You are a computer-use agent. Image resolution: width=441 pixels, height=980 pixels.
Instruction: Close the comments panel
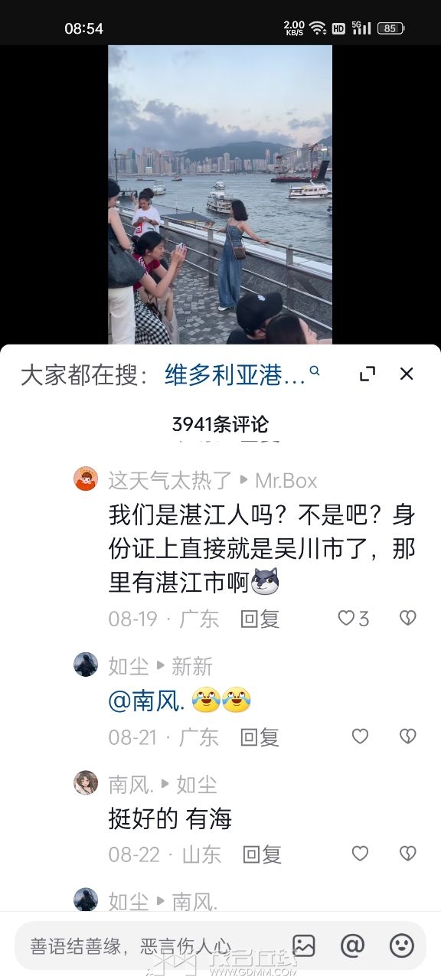click(x=407, y=374)
